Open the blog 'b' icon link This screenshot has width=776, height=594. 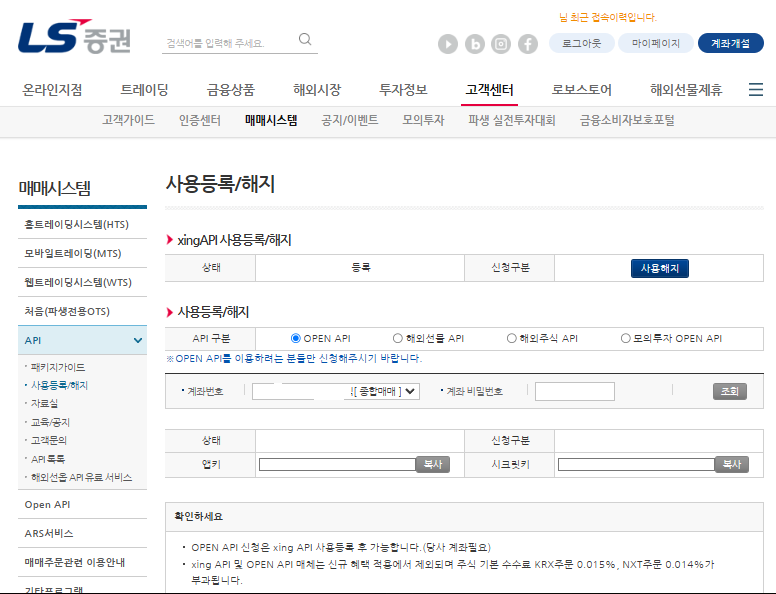pyautogui.click(x=475, y=44)
